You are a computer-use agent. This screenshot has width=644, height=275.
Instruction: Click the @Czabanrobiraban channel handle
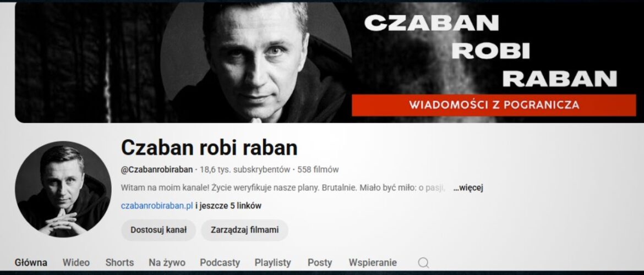157,169
